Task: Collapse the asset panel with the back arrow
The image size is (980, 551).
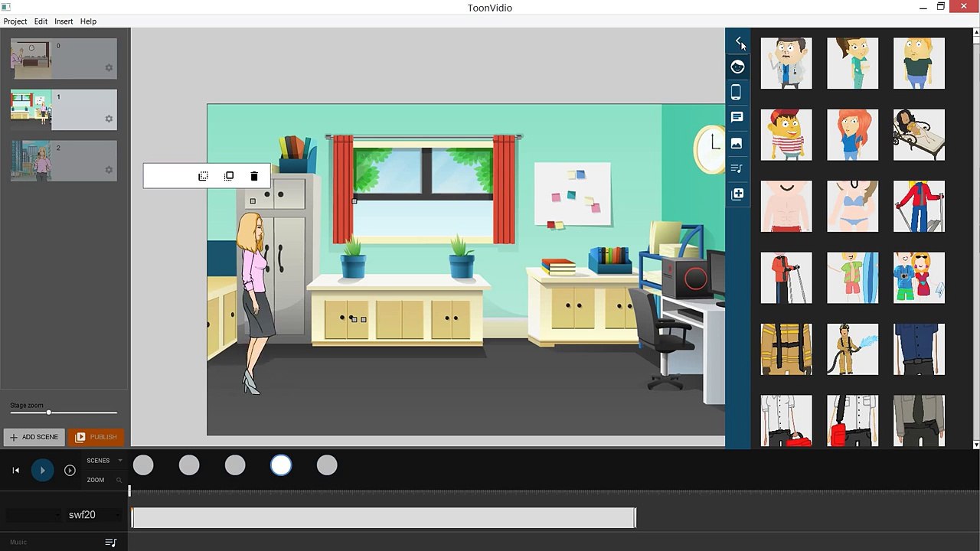Action: click(x=738, y=41)
